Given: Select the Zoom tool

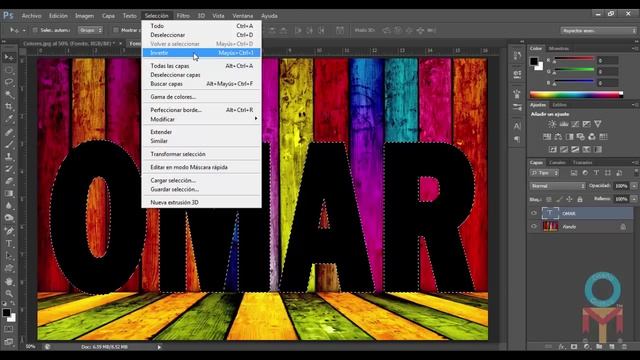Looking at the screenshot, I should [x=9, y=293].
